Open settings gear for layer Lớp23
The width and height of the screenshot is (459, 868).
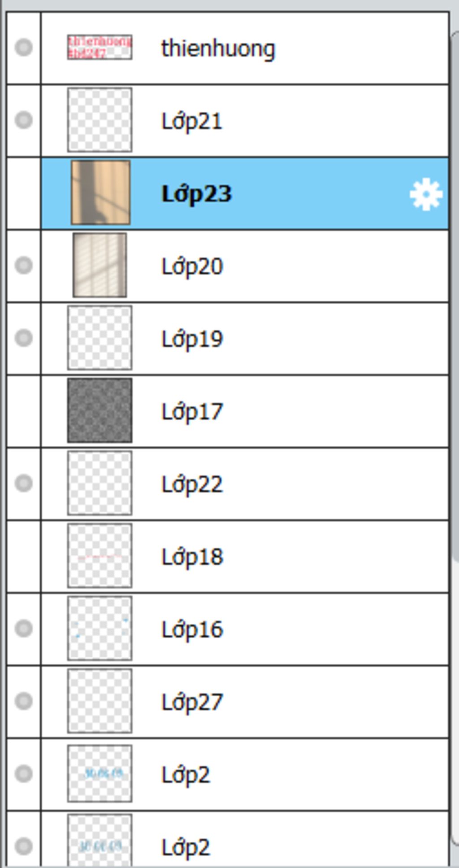(x=426, y=194)
